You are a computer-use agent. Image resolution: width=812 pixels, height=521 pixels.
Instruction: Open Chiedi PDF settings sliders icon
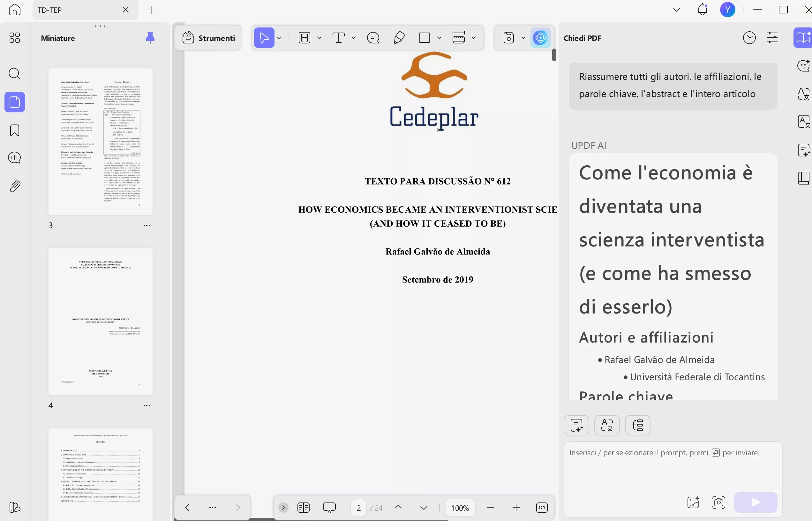[x=772, y=38]
